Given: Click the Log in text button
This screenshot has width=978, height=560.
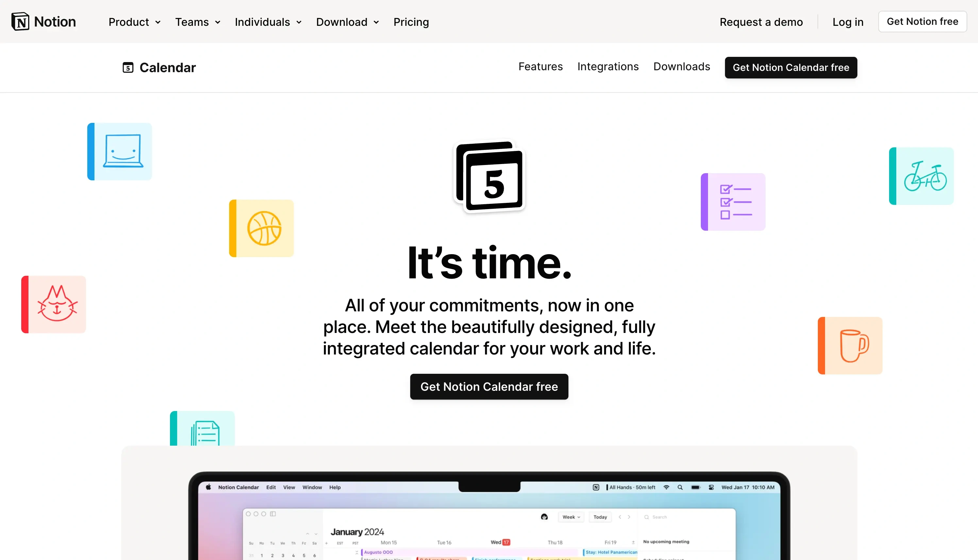Looking at the screenshot, I should coord(848,22).
